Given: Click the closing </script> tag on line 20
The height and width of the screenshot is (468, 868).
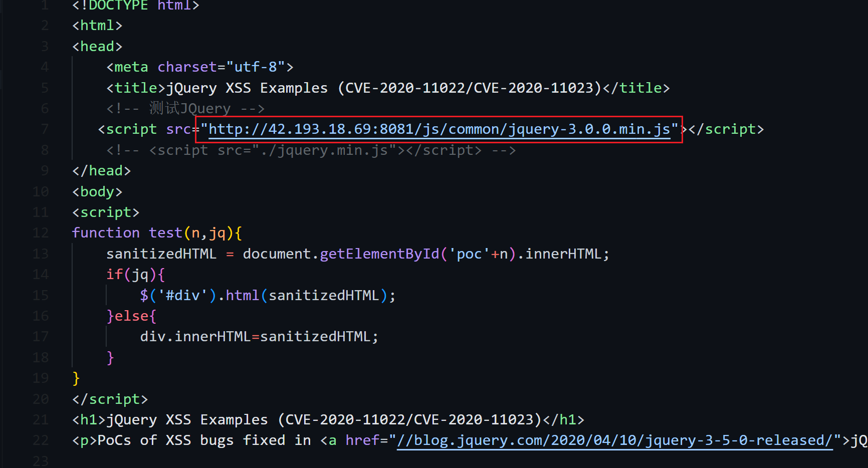Looking at the screenshot, I should [110, 399].
